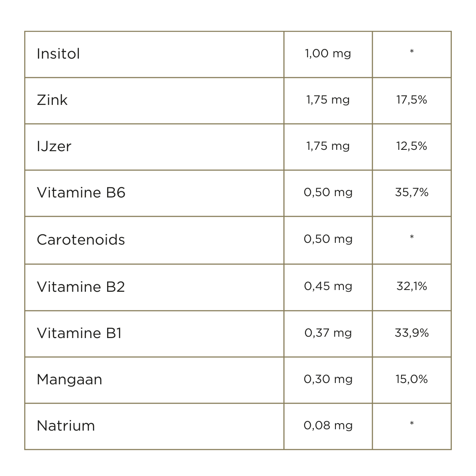The width and height of the screenshot is (476, 476).
Task: Click the Insitol ingredient name
Action: click(x=58, y=54)
